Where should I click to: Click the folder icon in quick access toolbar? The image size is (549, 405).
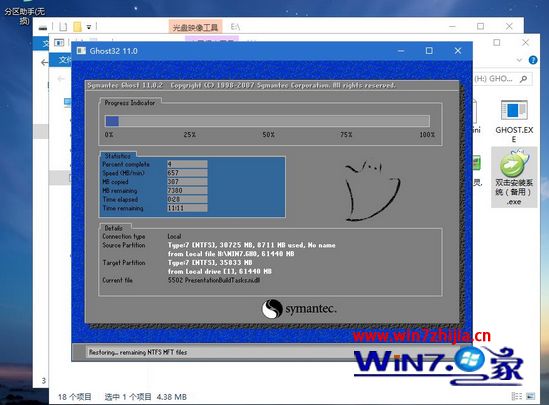coord(77,27)
